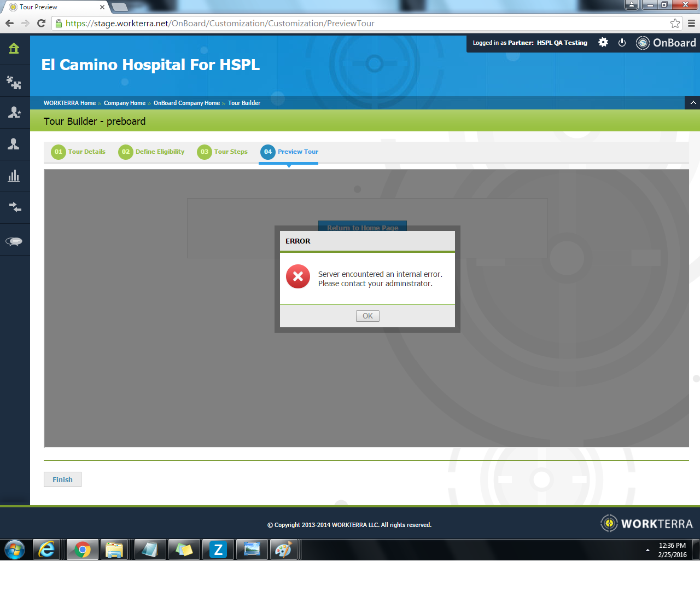Switch to Define Eligibility step
This screenshot has height=602, width=700.
click(152, 152)
